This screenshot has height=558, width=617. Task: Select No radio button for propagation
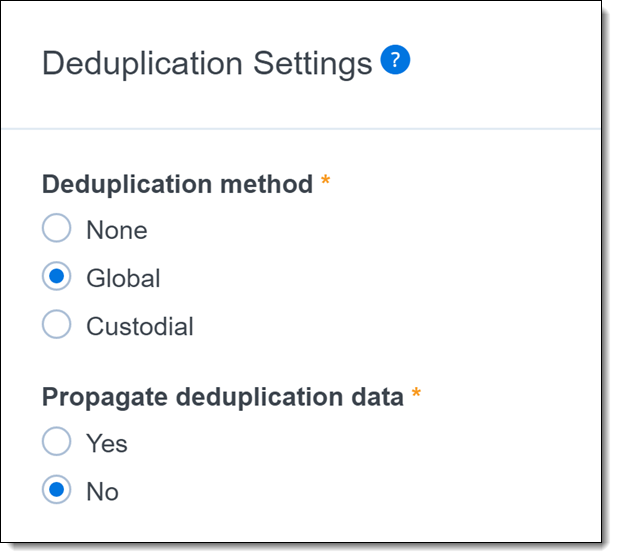tap(57, 491)
